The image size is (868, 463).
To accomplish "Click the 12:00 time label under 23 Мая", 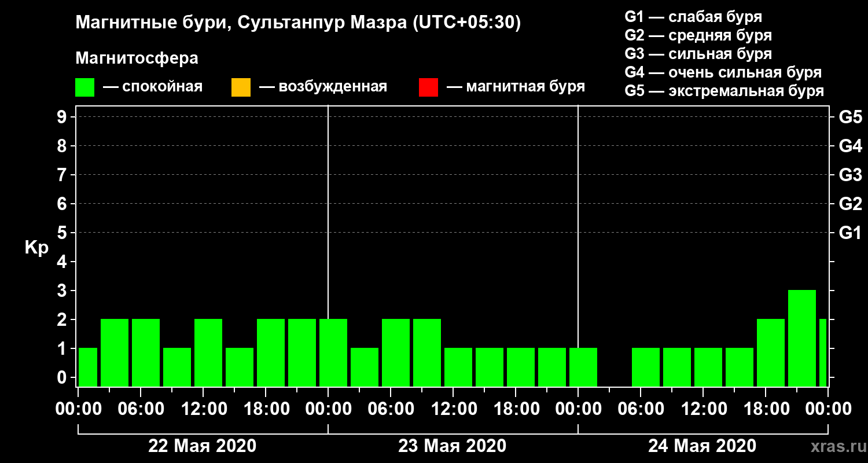I will [x=453, y=409].
